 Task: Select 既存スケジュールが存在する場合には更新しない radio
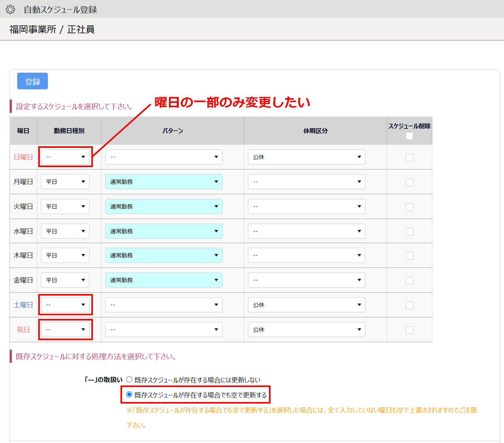coord(129,380)
